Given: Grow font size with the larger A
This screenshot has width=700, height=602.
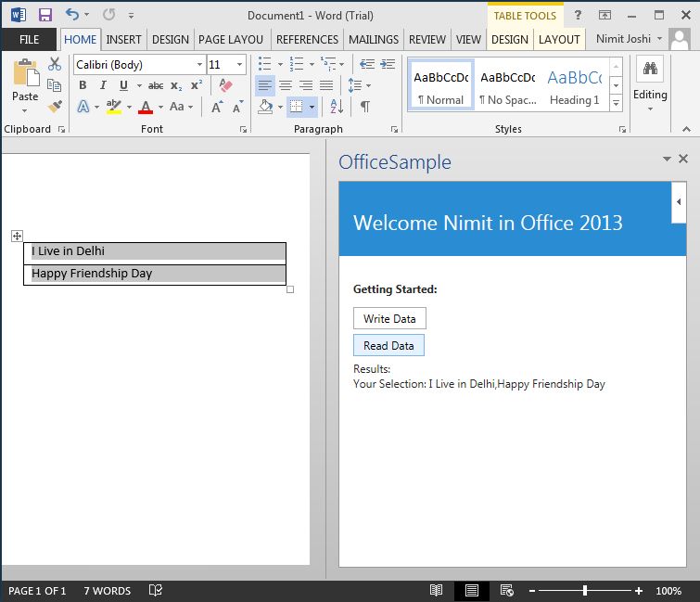Looking at the screenshot, I should [x=217, y=107].
